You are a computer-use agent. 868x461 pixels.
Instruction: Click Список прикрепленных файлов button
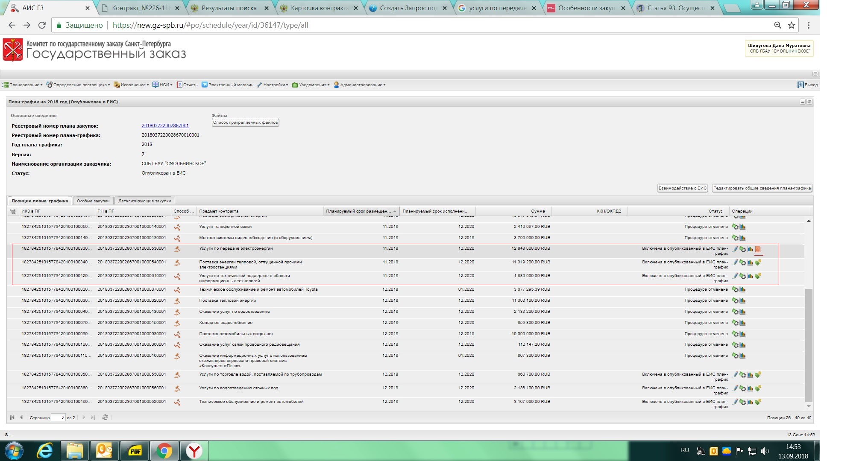[x=245, y=123]
